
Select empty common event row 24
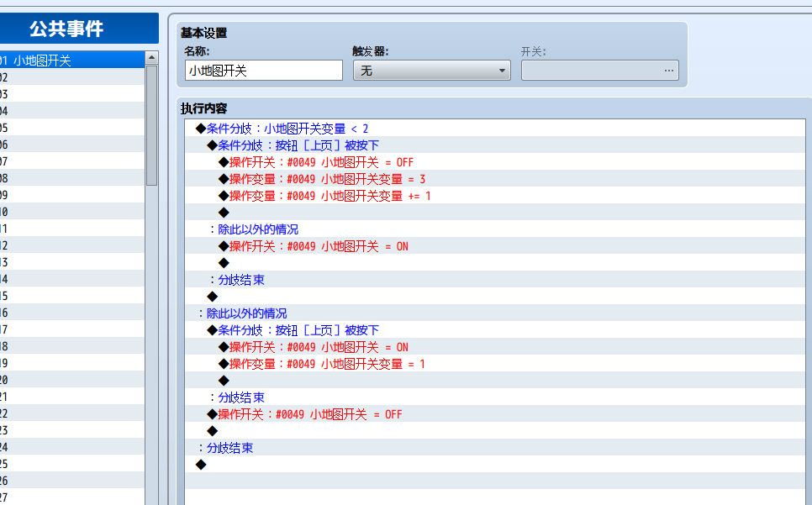point(72,448)
